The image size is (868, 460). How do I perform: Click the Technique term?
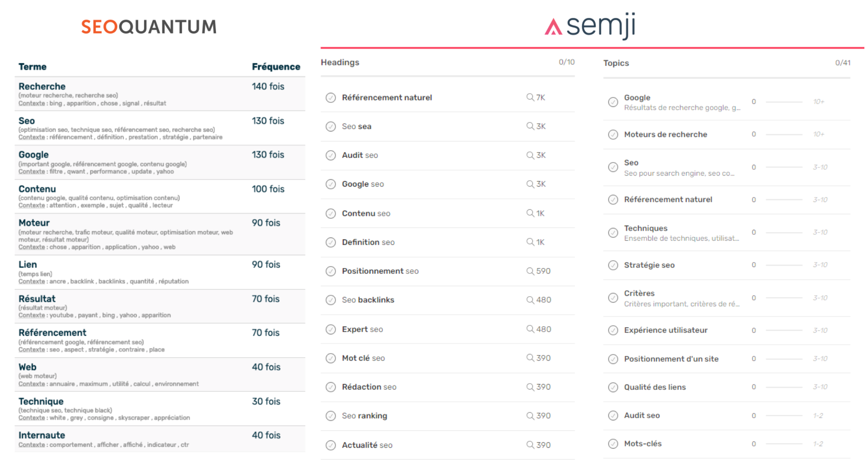pyautogui.click(x=41, y=401)
